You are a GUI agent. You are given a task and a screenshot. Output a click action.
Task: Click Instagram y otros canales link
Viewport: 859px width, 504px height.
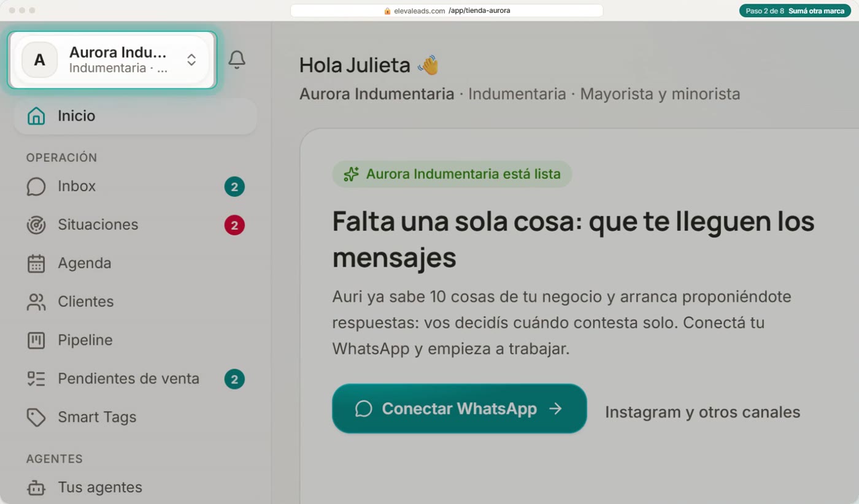click(x=703, y=412)
